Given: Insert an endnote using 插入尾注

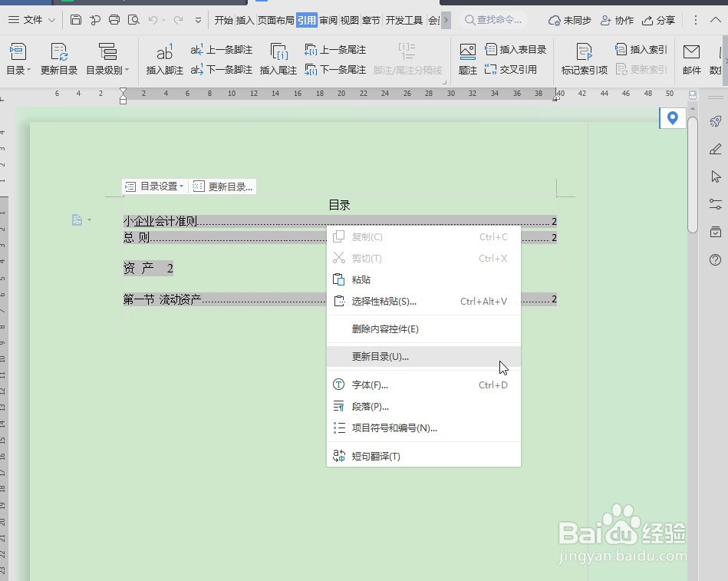Looking at the screenshot, I should coord(278,70).
